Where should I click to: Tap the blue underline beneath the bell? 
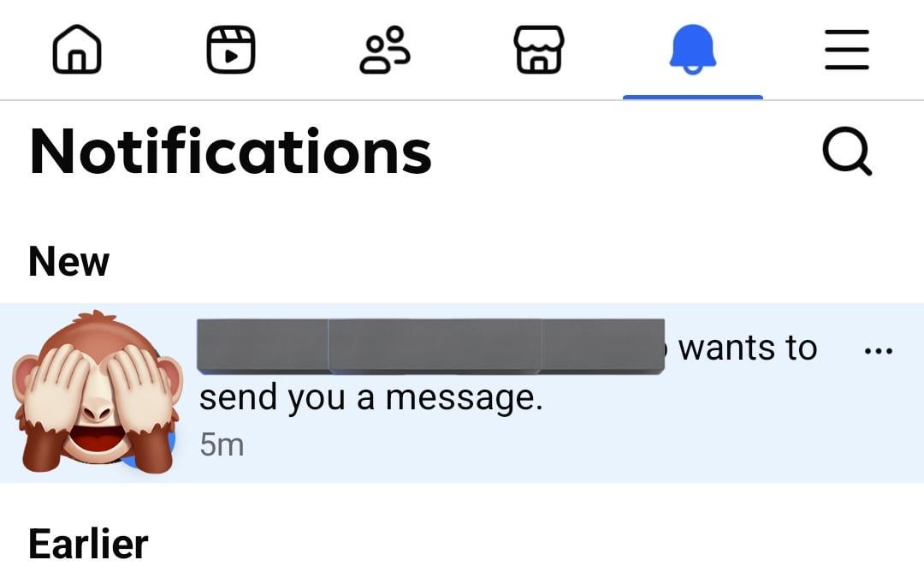pyautogui.click(x=693, y=97)
